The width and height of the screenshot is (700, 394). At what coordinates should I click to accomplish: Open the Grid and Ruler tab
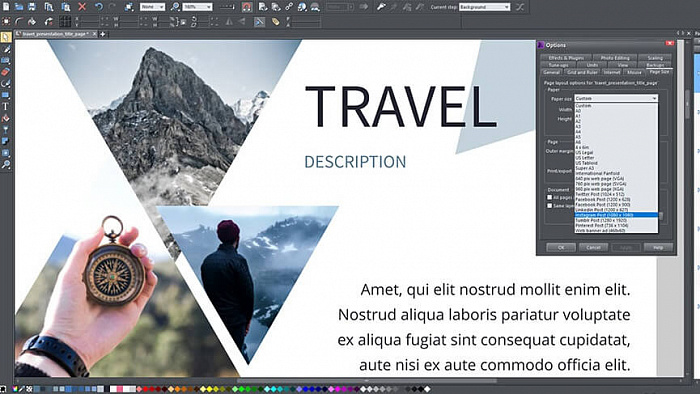(x=582, y=72)
